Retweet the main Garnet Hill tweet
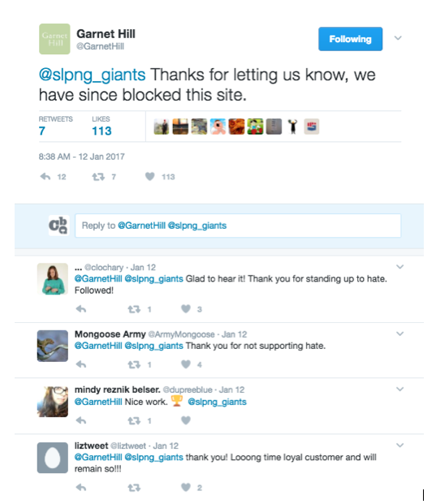436x504 pixels. coord(98,176)
